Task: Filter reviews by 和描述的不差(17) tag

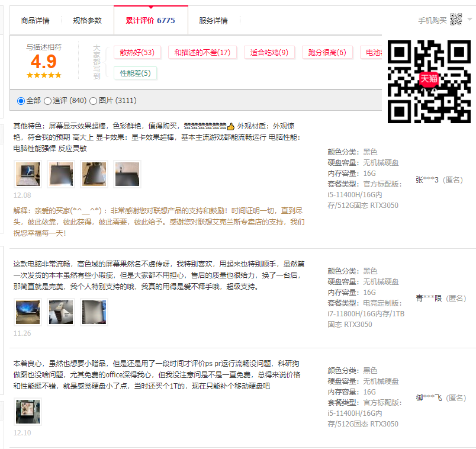Action: [202, 53]
